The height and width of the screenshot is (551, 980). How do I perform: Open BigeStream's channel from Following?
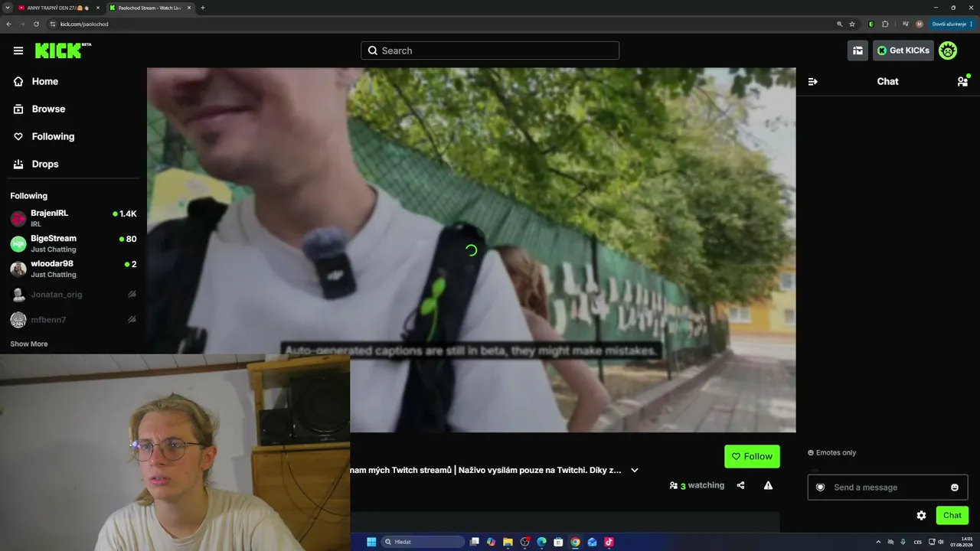tap(73, 243)
